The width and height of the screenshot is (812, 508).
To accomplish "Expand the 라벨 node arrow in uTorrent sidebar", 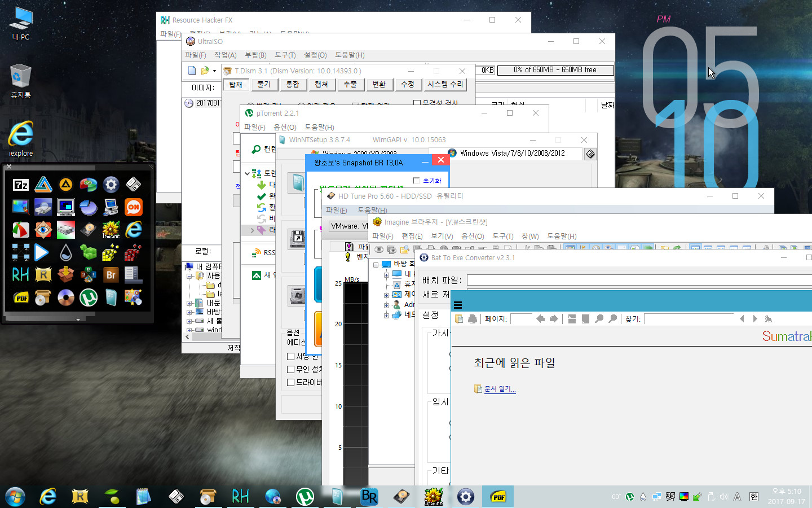I will (x=251, y=230).
